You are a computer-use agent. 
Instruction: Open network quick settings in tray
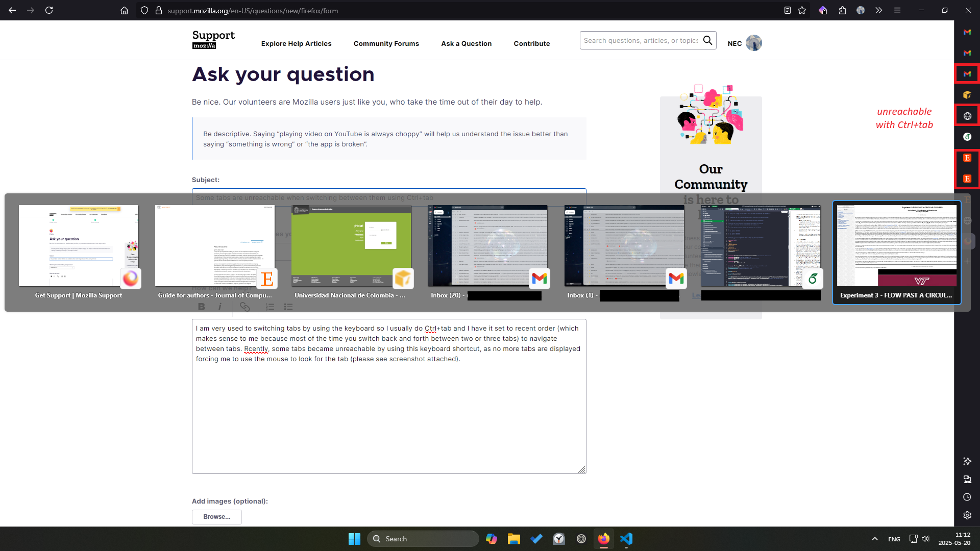(913, 539)
